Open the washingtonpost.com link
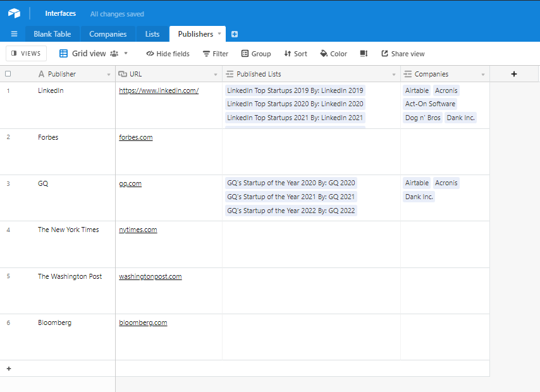Viewport: 540px width, 392px height. [x=150, y=276]
